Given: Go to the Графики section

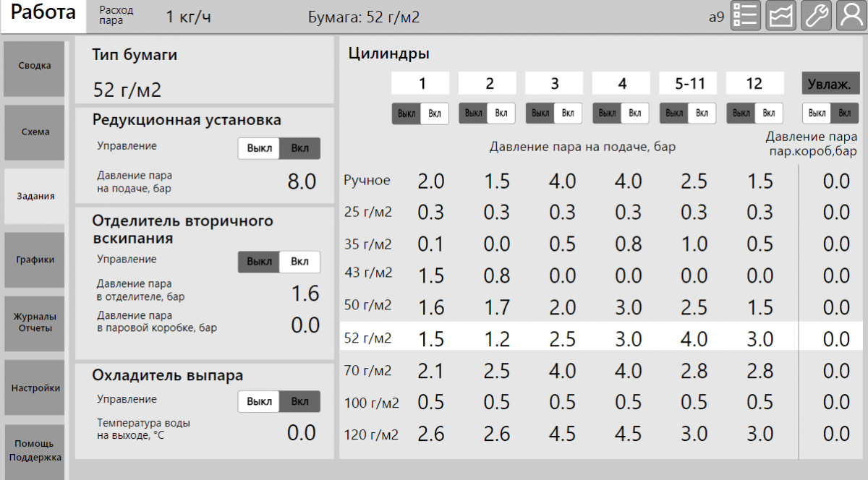Looking at the screenshot, I should (34, 260).
